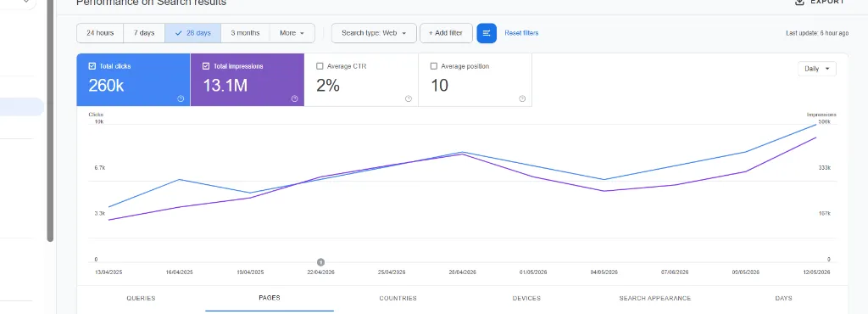The image size is (868, 314).
Task: Select the 3 months date range
Action: point(245,33)
